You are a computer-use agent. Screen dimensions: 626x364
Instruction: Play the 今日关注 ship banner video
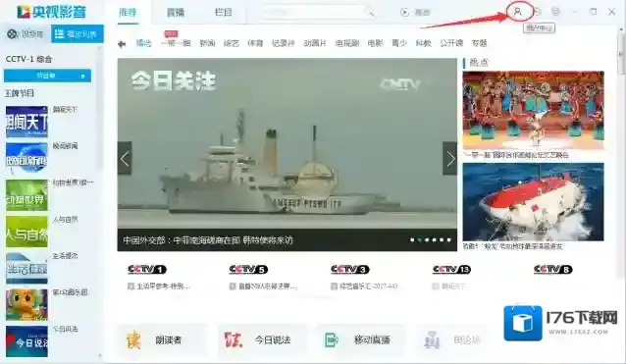(x=287, y=154)
